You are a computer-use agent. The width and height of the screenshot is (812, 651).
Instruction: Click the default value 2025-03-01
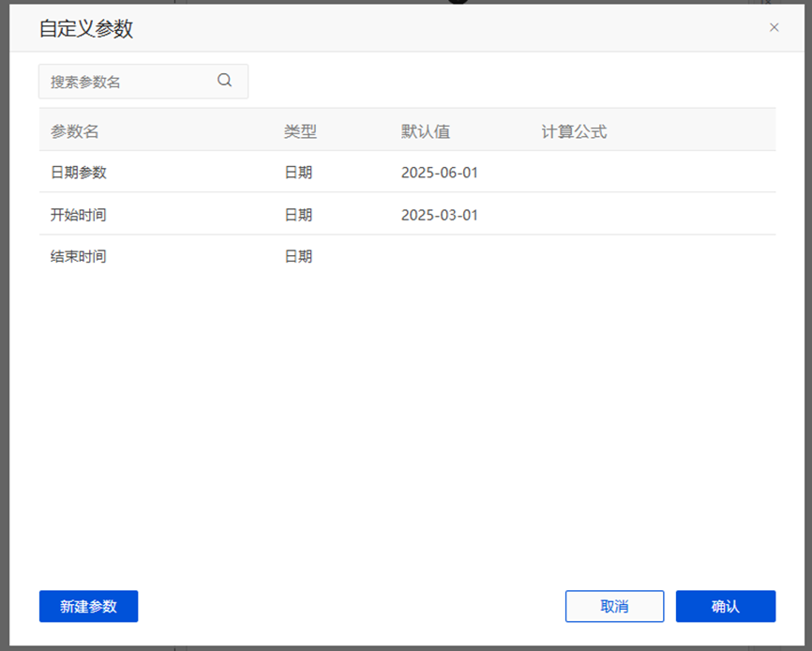[440, 215]
